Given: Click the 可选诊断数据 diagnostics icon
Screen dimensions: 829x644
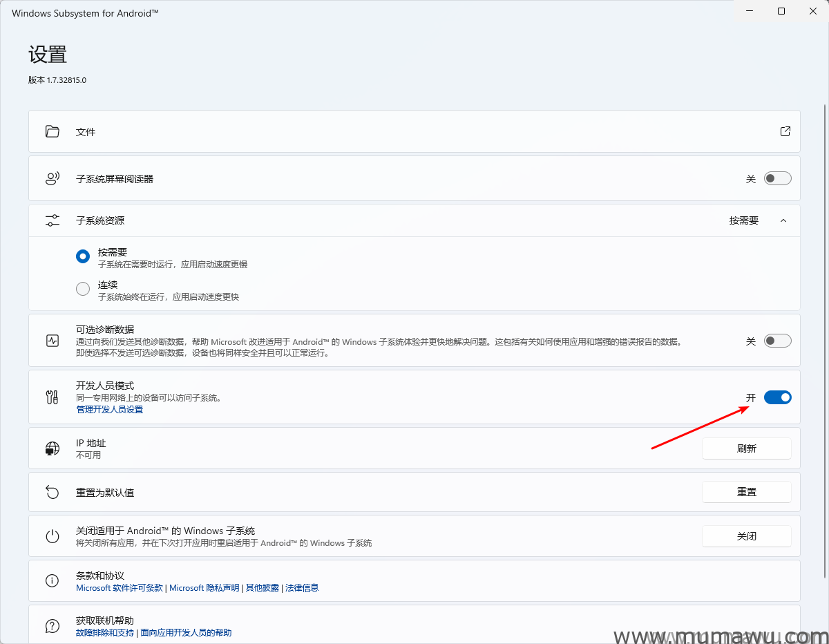Looking at the screenshot, I should point(52,340).
